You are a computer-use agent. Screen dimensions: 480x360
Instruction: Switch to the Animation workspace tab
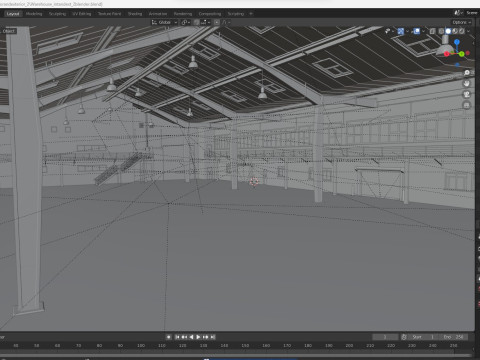tap(158, 14)
